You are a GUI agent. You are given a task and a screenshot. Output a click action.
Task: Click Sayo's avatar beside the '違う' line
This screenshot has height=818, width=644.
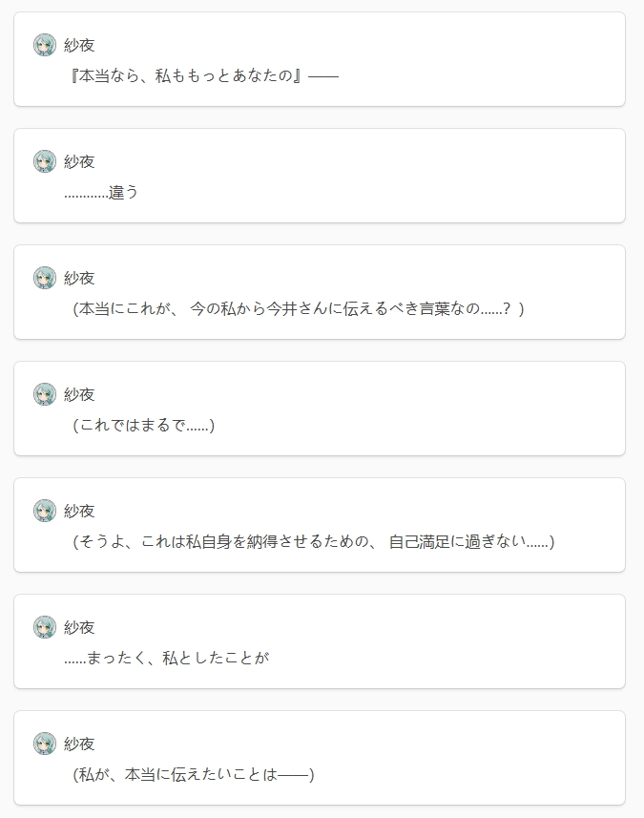(45, 161)
